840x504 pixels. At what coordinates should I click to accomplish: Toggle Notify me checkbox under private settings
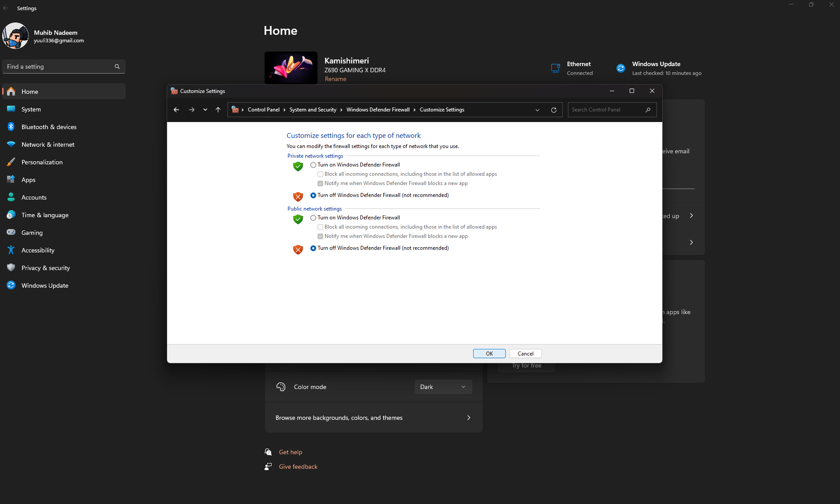click(320, 183)
